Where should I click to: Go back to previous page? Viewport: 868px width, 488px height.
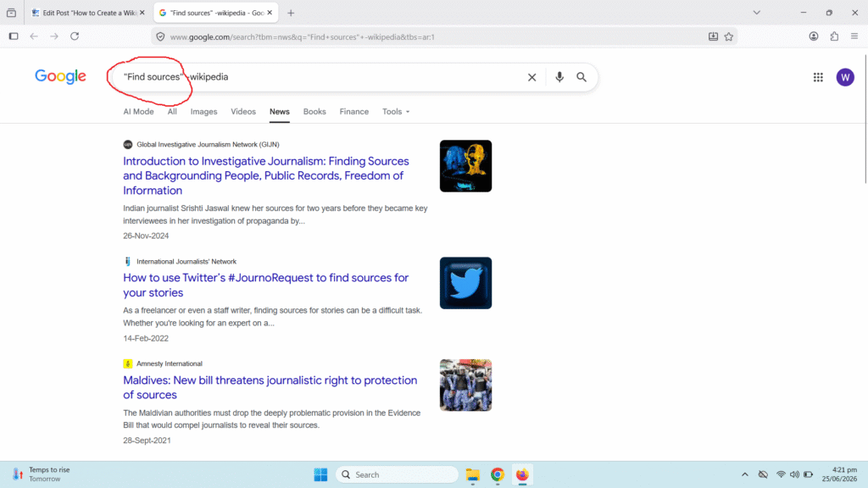(x=34, y=36)
